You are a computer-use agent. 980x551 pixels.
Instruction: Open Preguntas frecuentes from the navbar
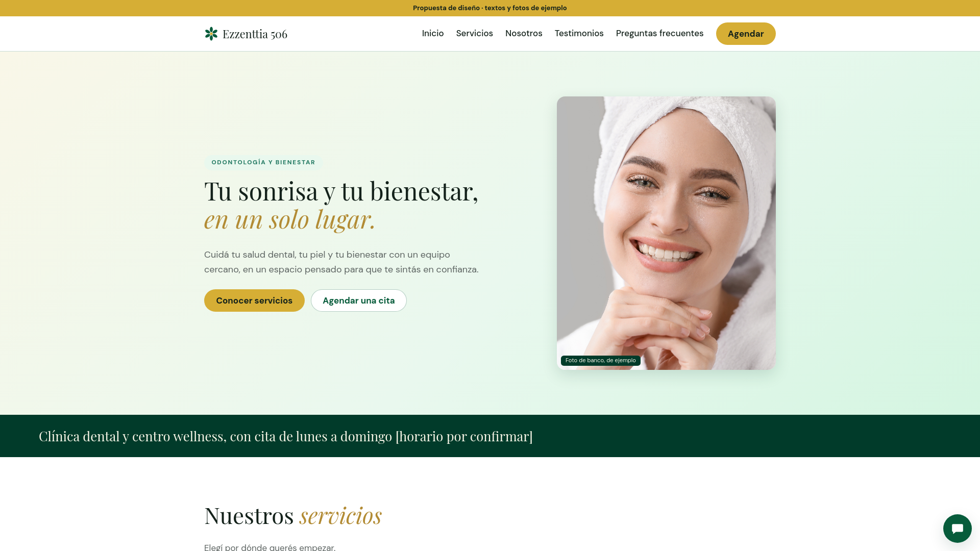tap(659, 33)
